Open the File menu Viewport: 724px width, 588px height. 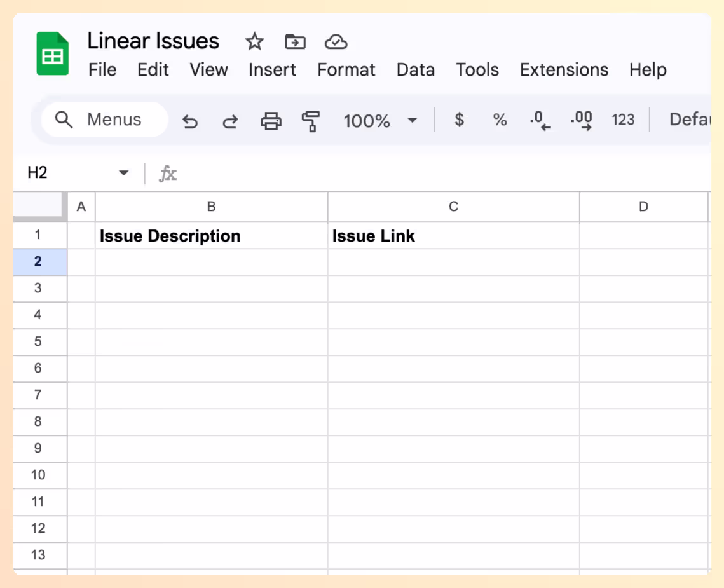coord(102,70)
